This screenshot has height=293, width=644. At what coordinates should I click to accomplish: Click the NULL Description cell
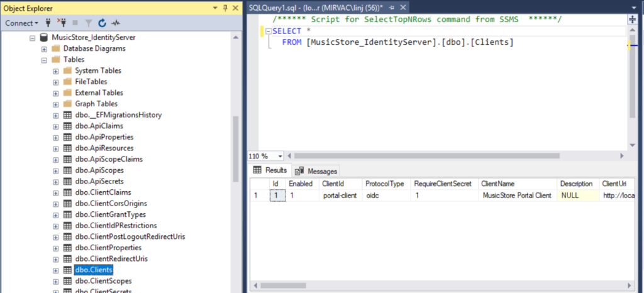(578, 196)
